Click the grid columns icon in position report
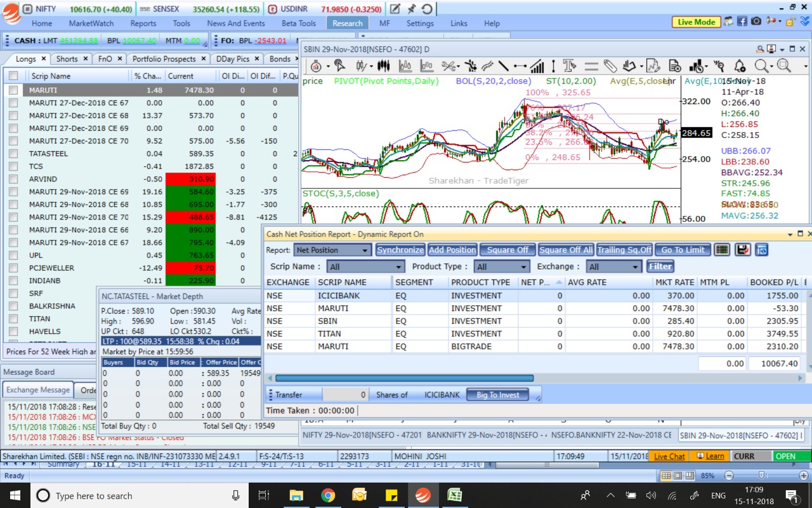812x508 pixels. coord(721,250)
